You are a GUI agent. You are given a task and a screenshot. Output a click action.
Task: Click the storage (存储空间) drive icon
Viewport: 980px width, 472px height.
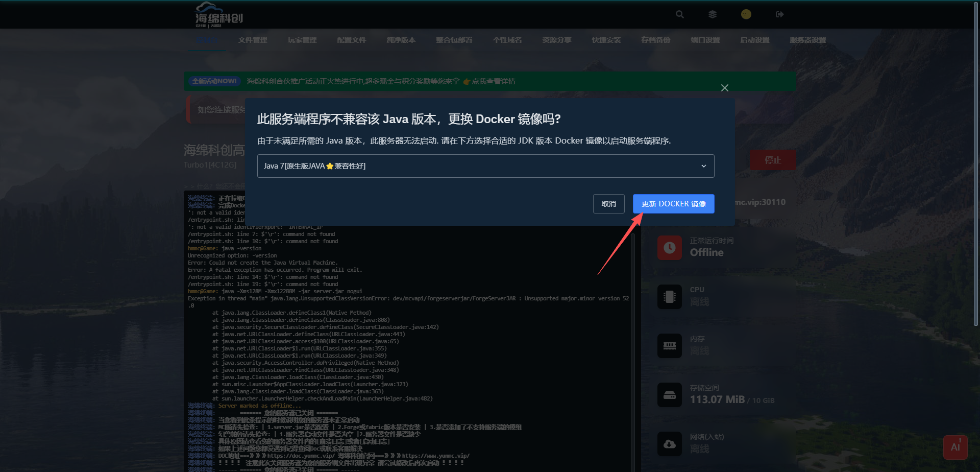(669, 395)
